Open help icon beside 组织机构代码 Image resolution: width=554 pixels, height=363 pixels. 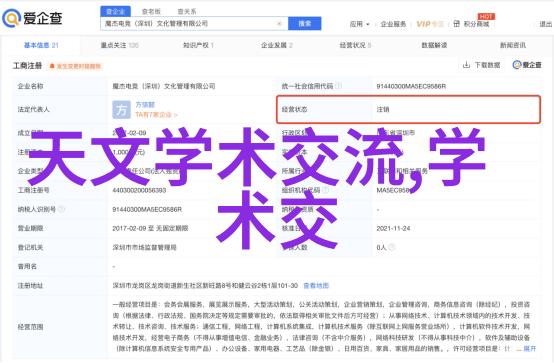(x=325, y=190)
